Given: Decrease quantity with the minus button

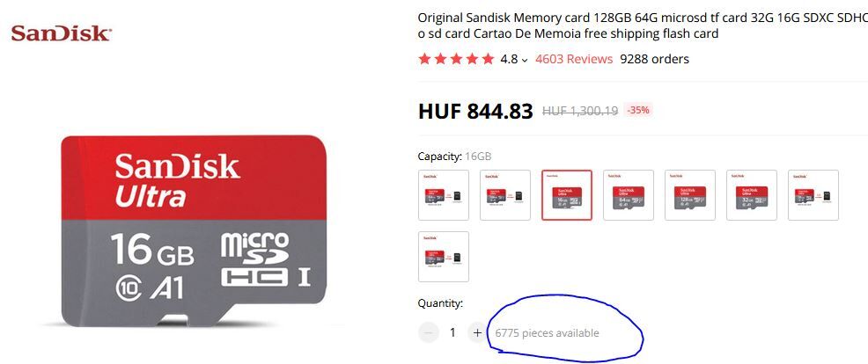Looking at the screenshot, I should 427,332.
